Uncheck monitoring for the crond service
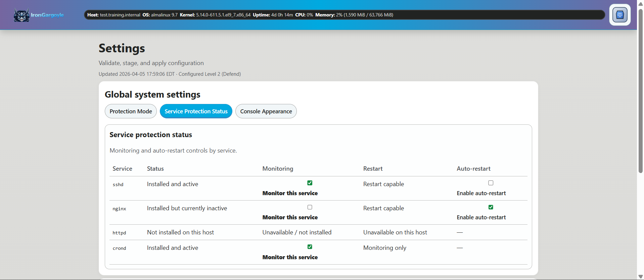The image size is (644, 280). click(x=310, y=247)
